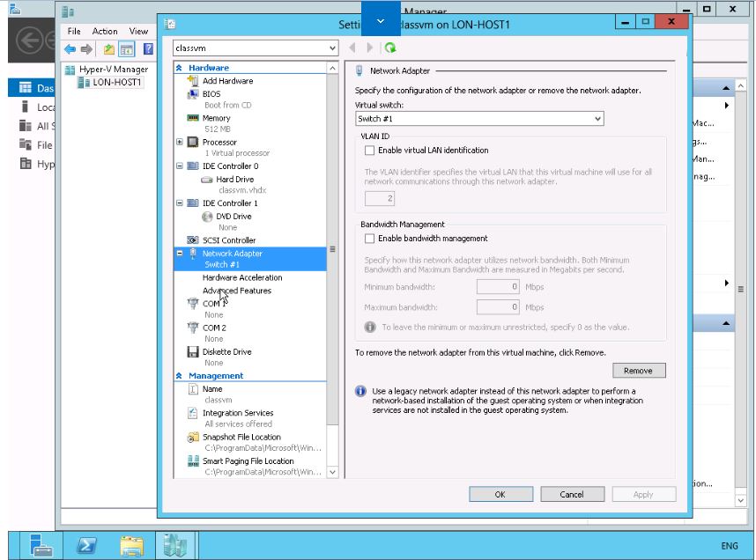Image resolution: width=756 pixels, height=560 pixels.
Task: Click the SCSI Controller icon
Action: [x=193, y=240]
